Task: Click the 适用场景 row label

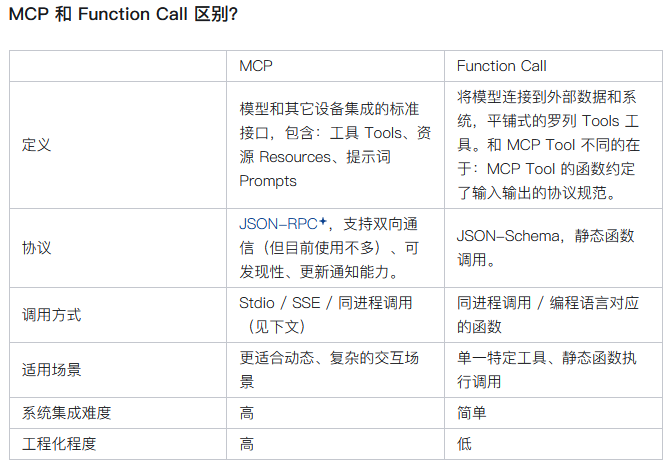Action: [52, 369]
